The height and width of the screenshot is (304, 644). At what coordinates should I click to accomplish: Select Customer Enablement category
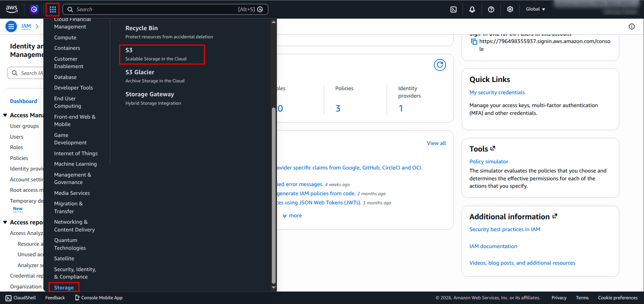pyautogui.click(x=68, y=63)
